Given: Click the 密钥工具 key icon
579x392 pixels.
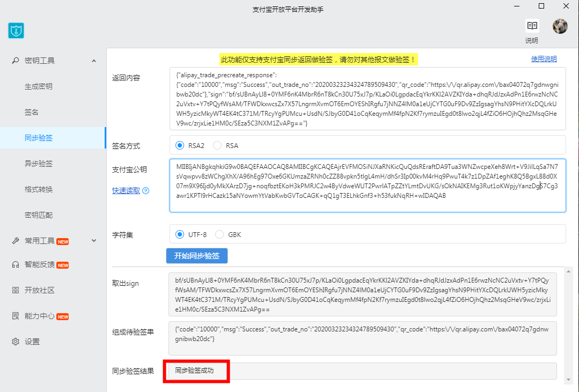Looking at the screenshot, I should pyautogui.click(x=16, y=61).
